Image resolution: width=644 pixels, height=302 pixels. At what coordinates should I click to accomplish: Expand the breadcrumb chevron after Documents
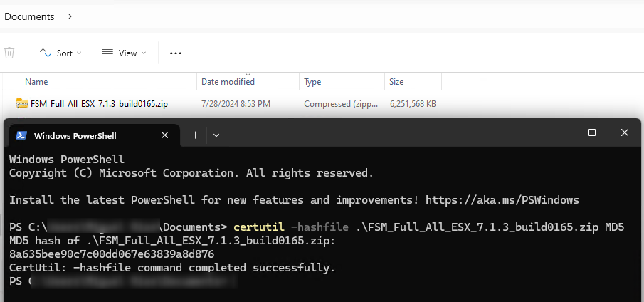(69, 16)
